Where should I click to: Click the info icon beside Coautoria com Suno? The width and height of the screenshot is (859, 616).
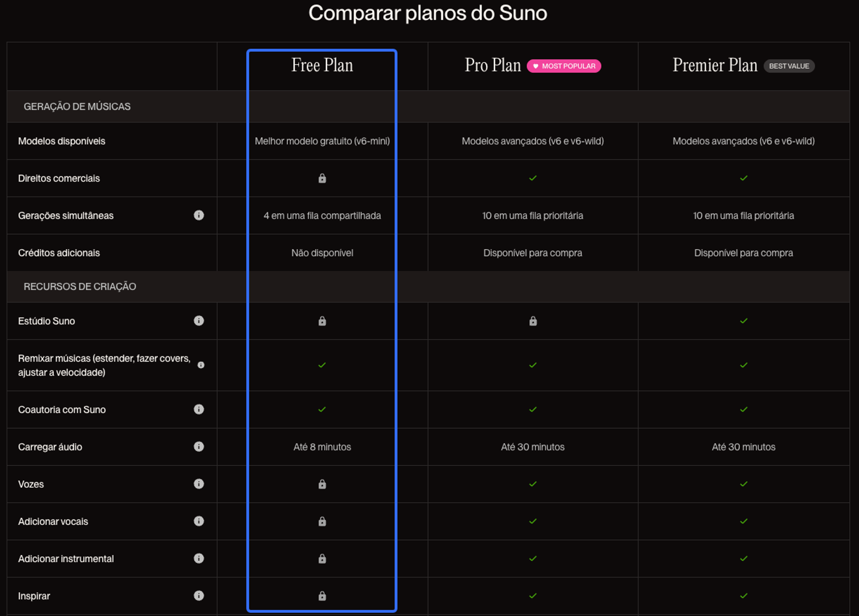click(x=199, y=409)
